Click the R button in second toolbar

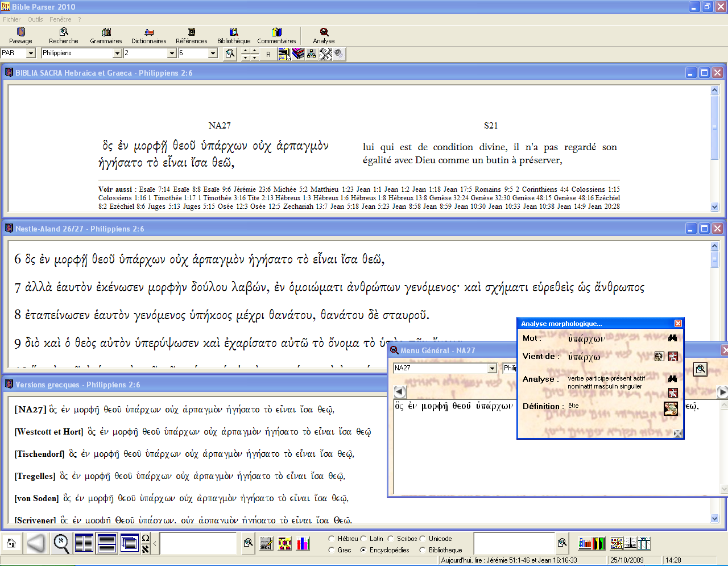point(268,54)
